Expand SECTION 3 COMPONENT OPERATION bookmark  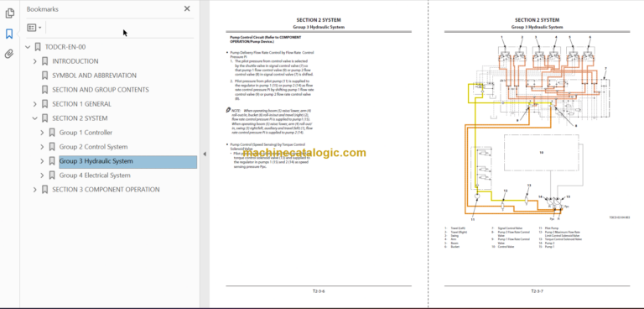coord(35,190)
